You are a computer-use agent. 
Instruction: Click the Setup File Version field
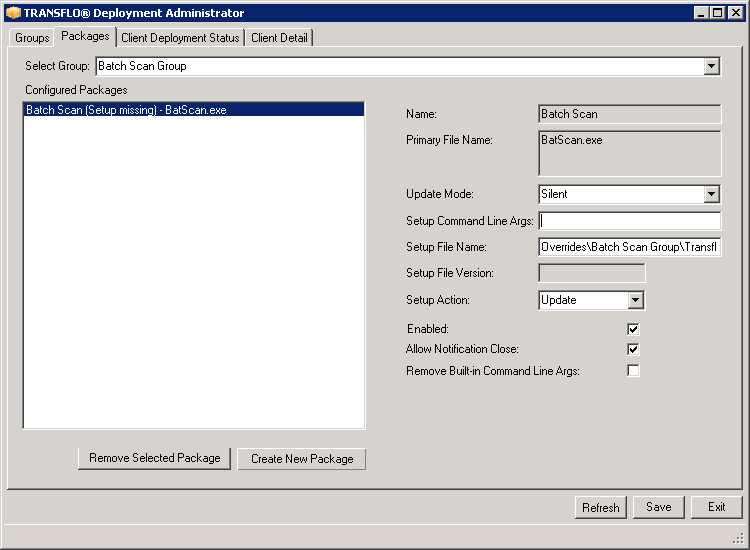pos(592,273)
